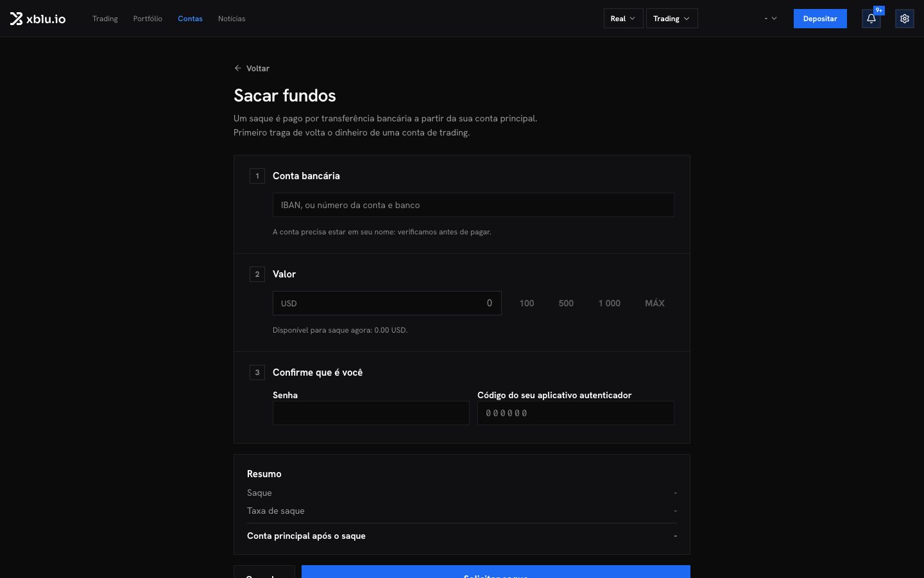Click the back arrow next to Voltar
The image size is (924, 578).
pos(238,68)
